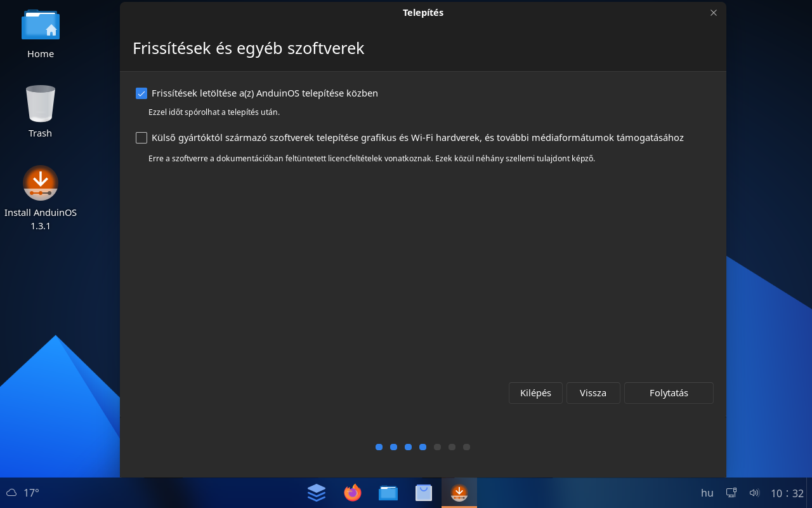Click the text Ezzel időt spórolhat a telepítés után.
Image resolution: width=812 pixels, height=508 pixels.
pos(214,112)
